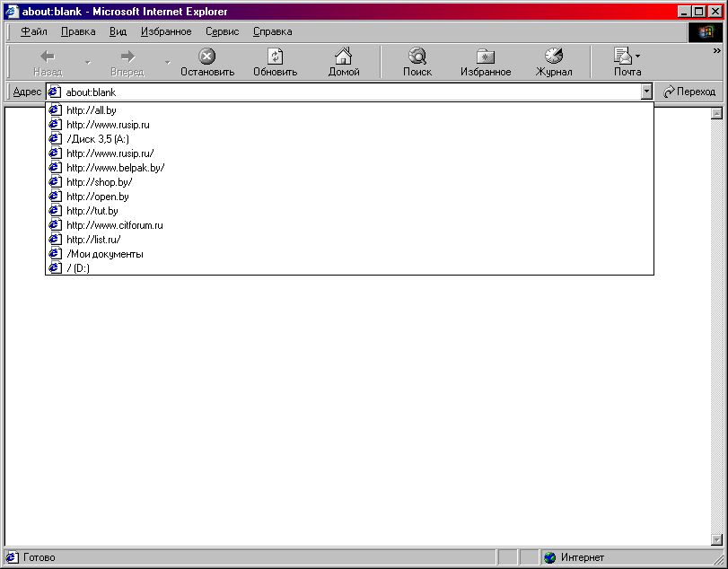Click the icon beside /Мои документы
The width and height of the screenshot is (728, 569).
pos(56,254)
